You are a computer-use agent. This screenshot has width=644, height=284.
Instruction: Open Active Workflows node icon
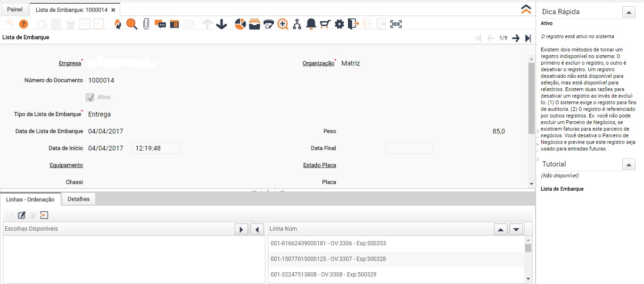[297, 24]
